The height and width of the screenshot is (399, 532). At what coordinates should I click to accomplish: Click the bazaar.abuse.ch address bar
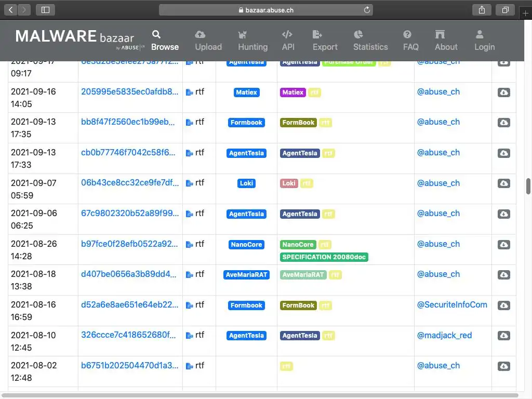click(265, 10)
